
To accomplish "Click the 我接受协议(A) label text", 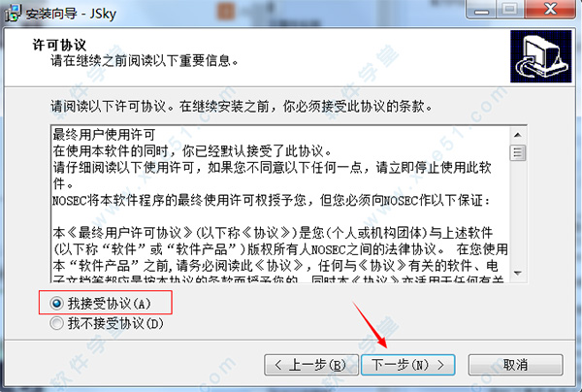I will point(109,304).
